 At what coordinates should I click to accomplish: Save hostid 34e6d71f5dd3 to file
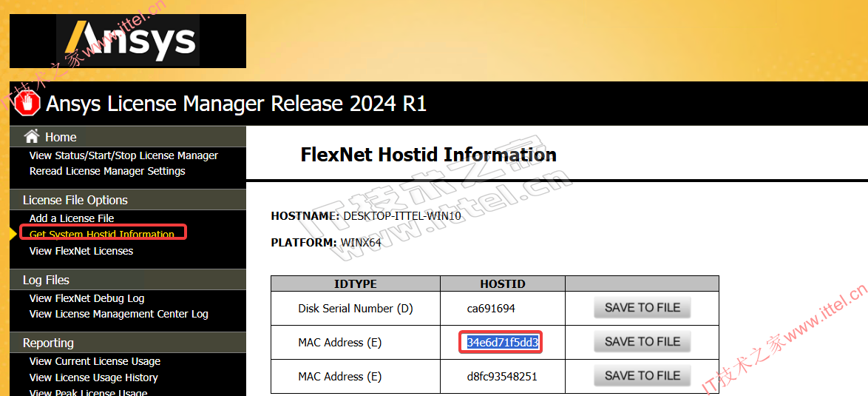point(642,342)
